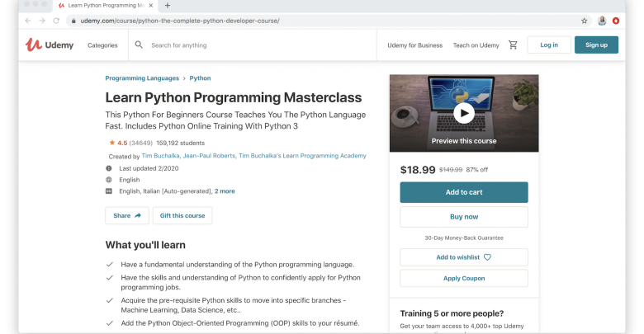Click Gift this course
This screenshot has width=644, height=334.
[x=182, y=215]
